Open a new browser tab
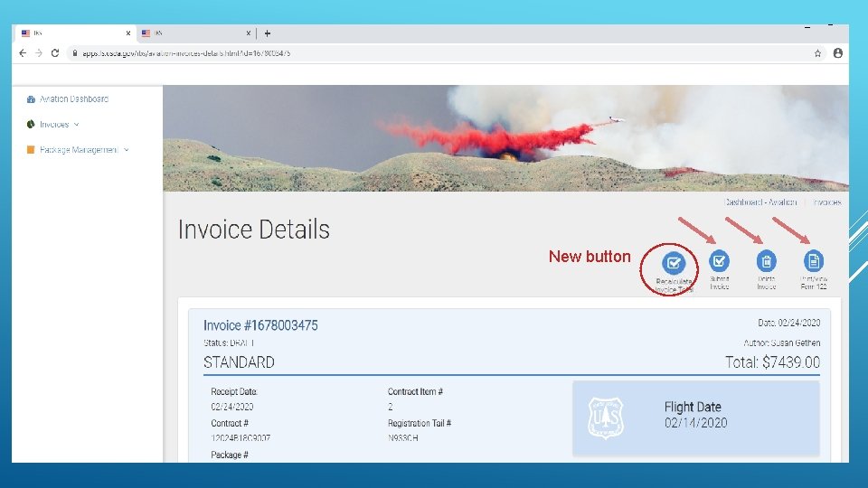The image size is (868, 488). coord(268,33)
